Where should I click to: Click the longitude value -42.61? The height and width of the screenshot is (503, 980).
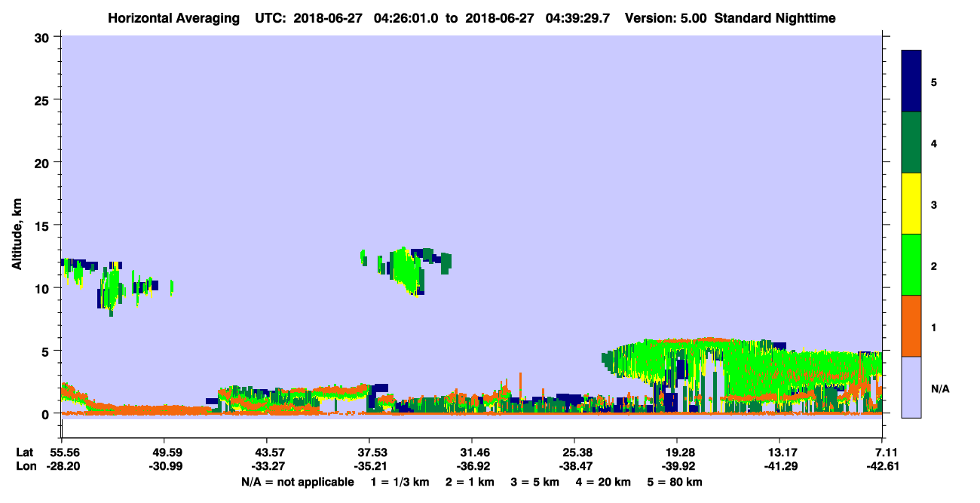click(883, 466)
